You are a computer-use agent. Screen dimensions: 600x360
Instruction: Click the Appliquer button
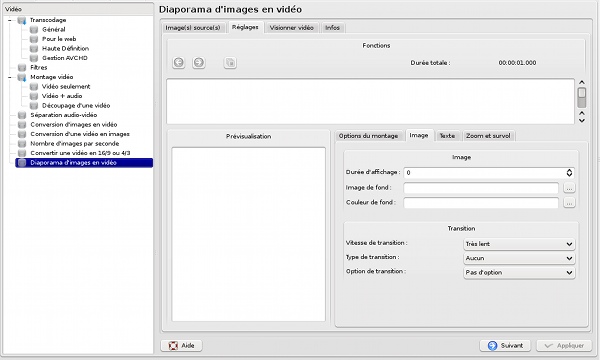tap(564, 345)
